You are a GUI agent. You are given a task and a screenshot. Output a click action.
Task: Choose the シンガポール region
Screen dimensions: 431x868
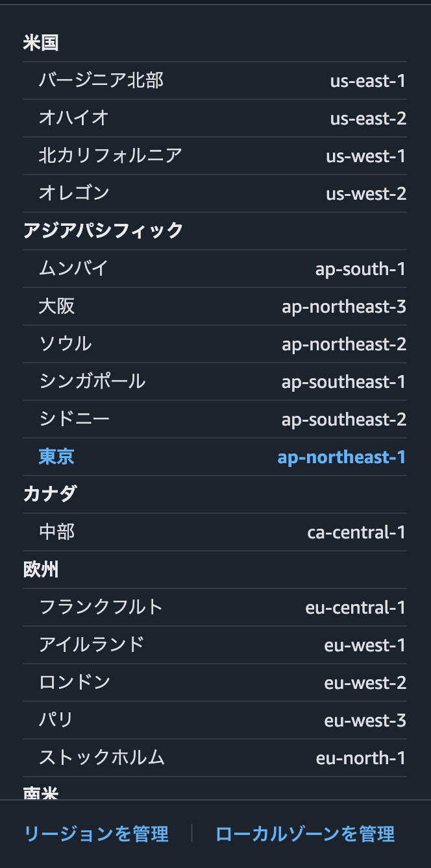click(x=214, y=381)
